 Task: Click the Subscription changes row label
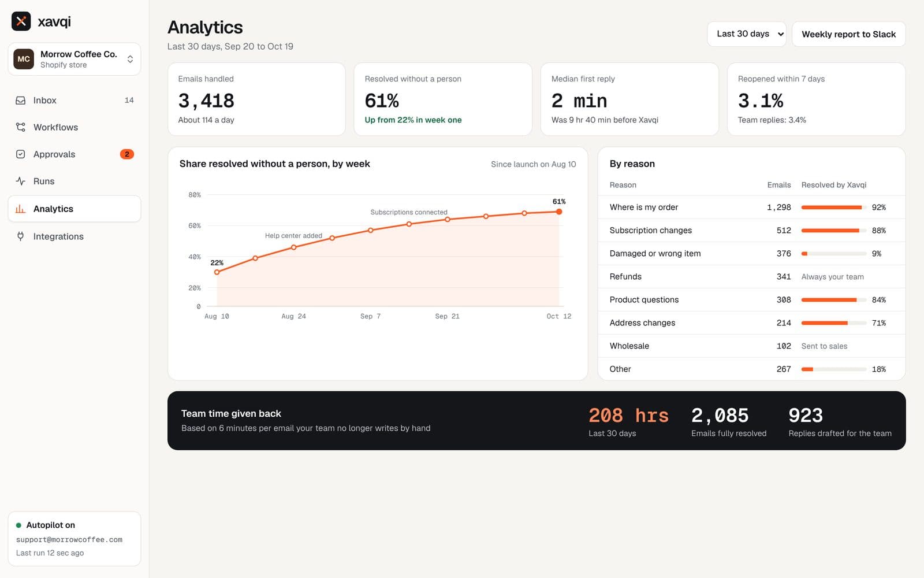pyautogui.click(x=651, y=231)
